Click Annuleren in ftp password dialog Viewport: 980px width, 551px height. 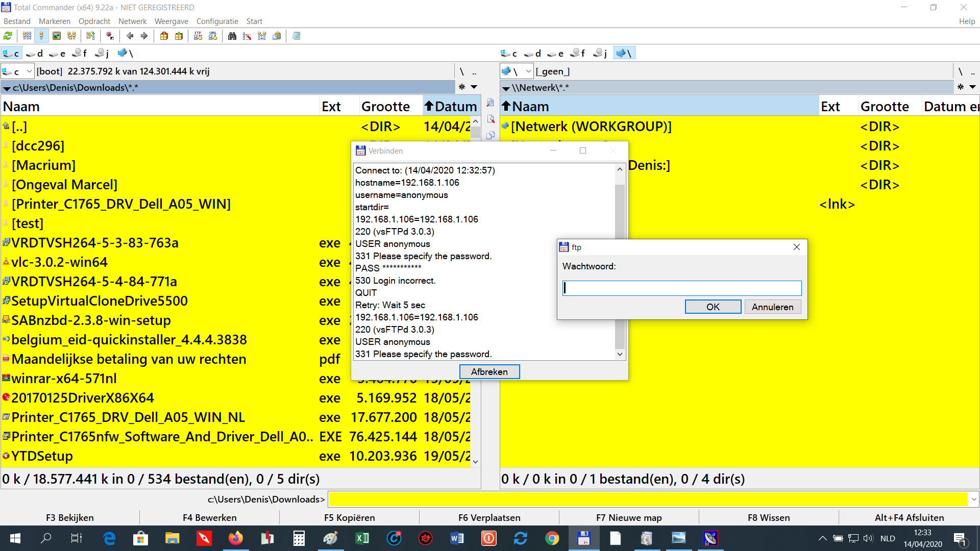772,307
